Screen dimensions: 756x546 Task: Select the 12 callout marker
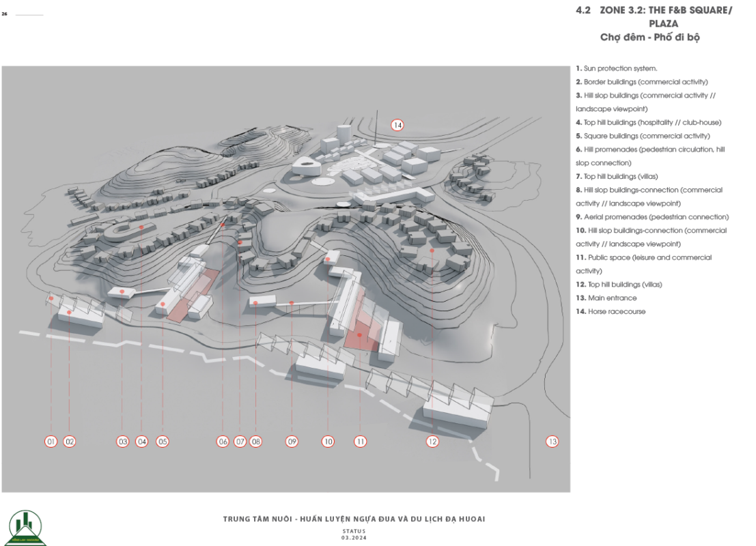[x=432, y=442]
